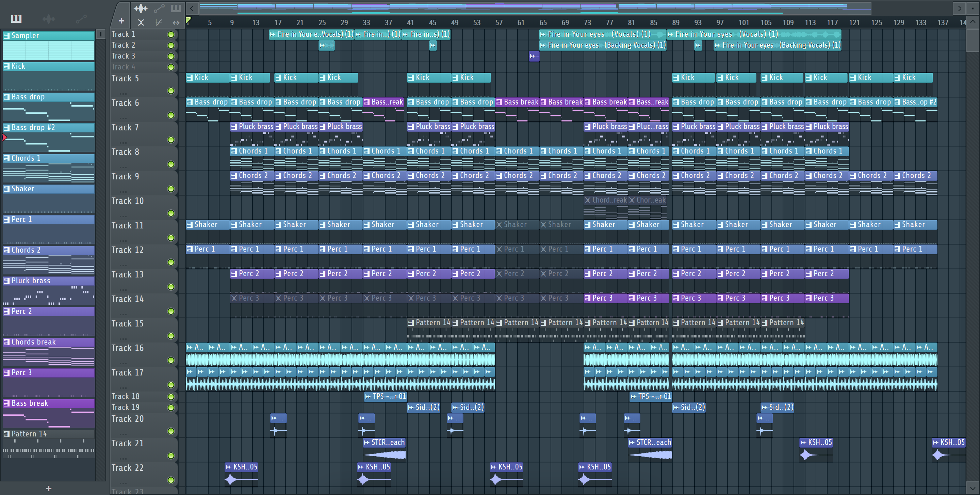Open menu of Bass..op #2 clip

point(897,102)
